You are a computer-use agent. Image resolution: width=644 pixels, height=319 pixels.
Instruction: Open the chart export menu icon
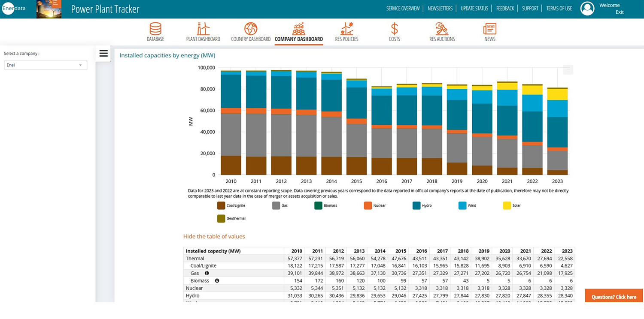click(x=568, y=69)
